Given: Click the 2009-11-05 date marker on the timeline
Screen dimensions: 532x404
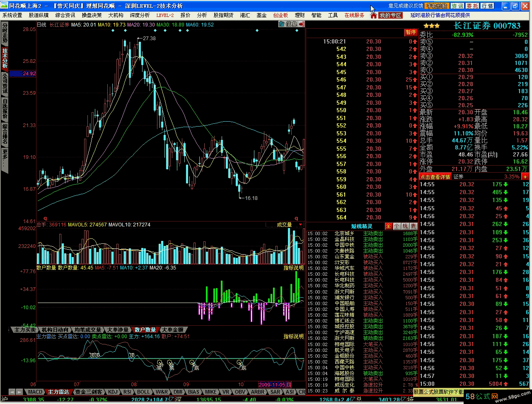Looking at the screenshot, I should pyautogui.click(x=275, y=385).
